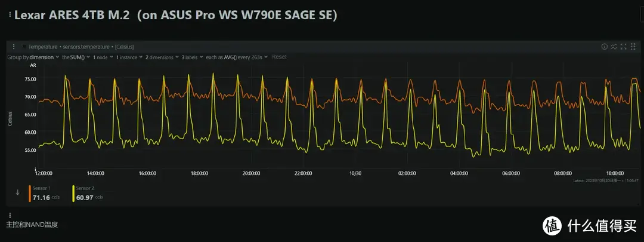
Task: Select the 14:00:00 time axis label
Action: (95, 174)
